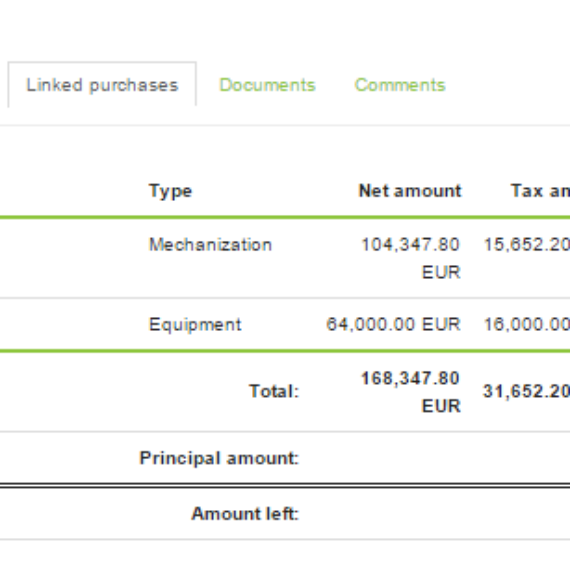Click the 64,000.00 EUR net amount
This screenshot has width=570, height=570.
click(x=393, y=324)
